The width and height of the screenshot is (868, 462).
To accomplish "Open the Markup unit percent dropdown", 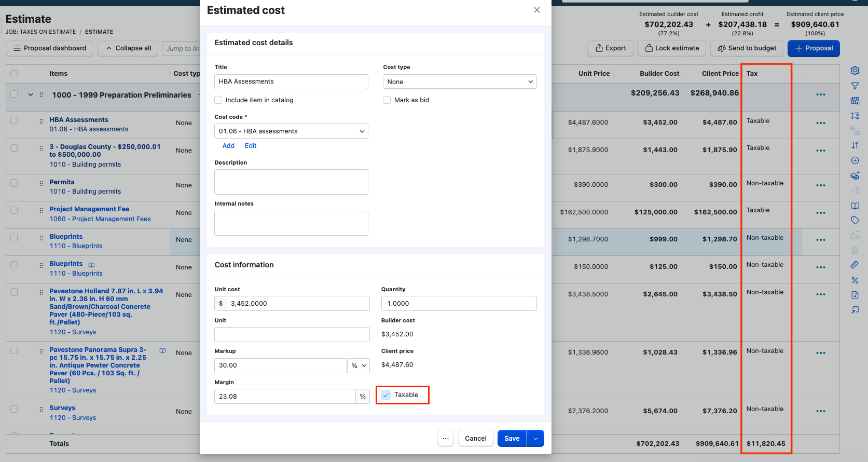I will point(359,365).
